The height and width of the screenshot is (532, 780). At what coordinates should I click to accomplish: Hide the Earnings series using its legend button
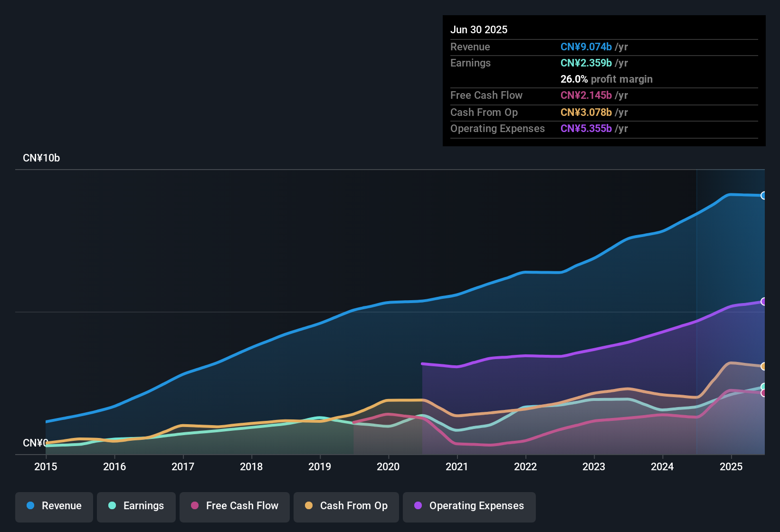pos(136,506)
